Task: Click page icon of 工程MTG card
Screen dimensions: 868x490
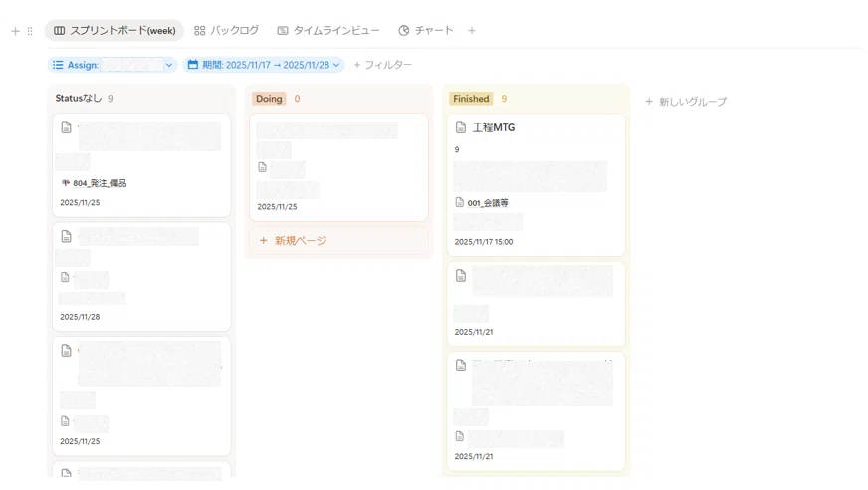Action: pos(461,127)
